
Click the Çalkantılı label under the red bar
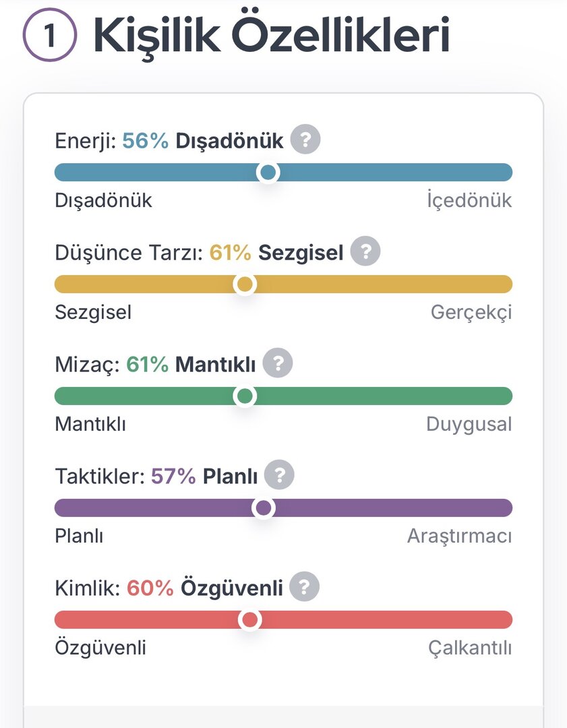(470, 648)
